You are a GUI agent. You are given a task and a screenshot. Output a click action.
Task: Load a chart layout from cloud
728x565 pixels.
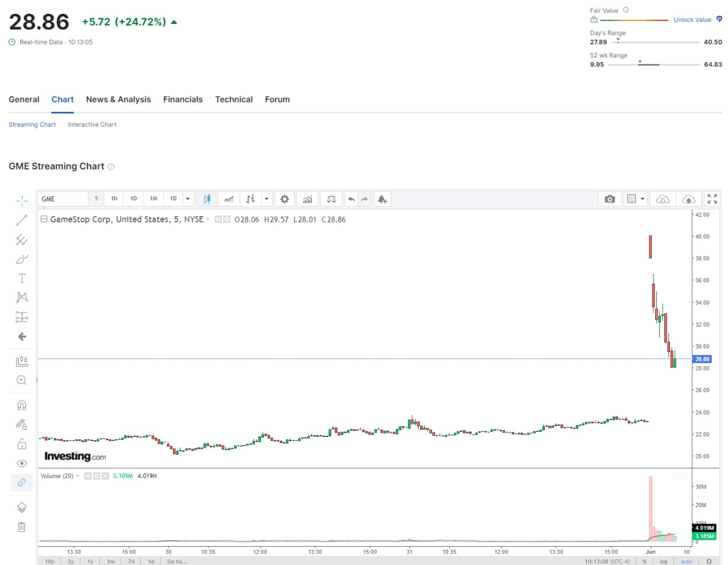[x=689, y=199]
